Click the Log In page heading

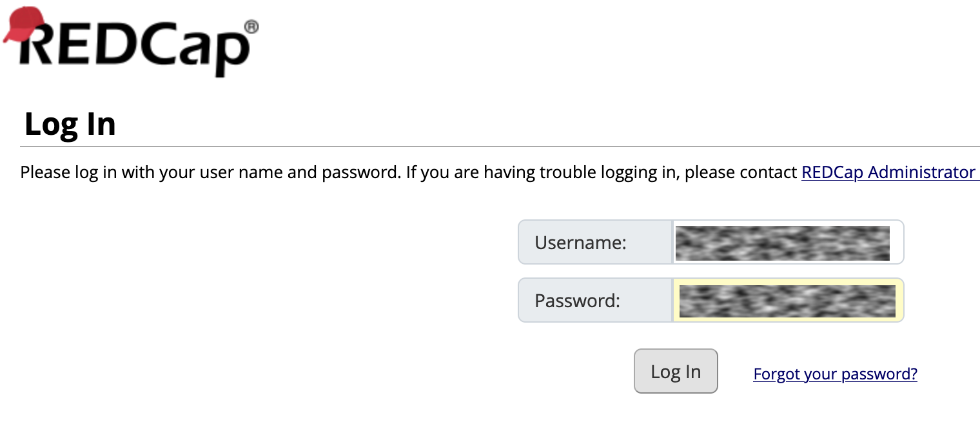tap(70, 124)
